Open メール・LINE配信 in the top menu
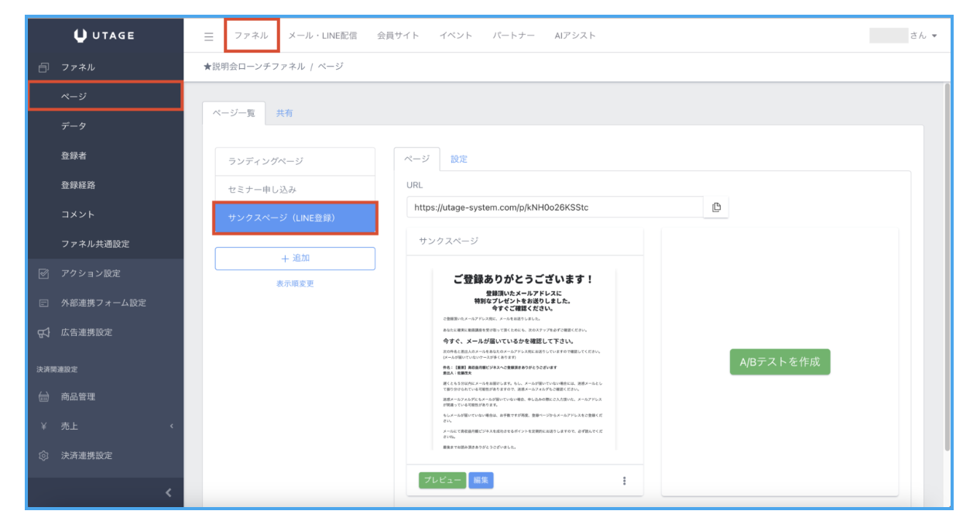The height and width of the screenshot is (528, 980). coord(322,36)
